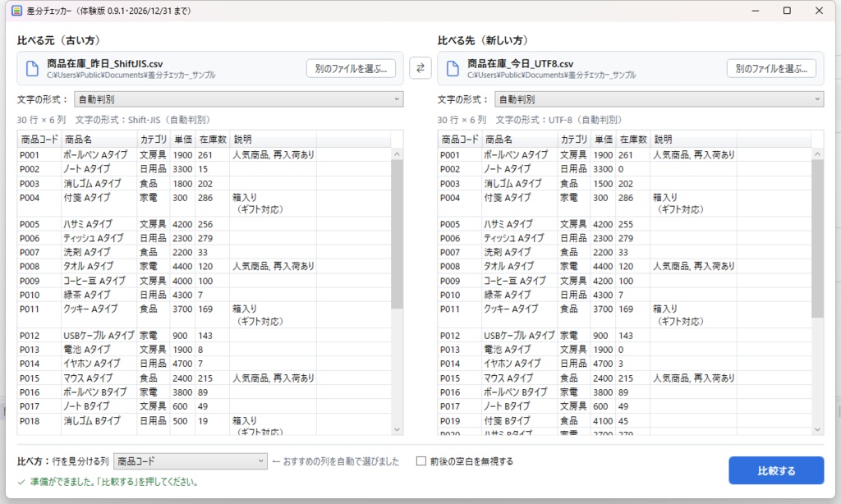Click price 4200 in right P009 row
This screenshot has width=841, height=504.
(603, 281)
